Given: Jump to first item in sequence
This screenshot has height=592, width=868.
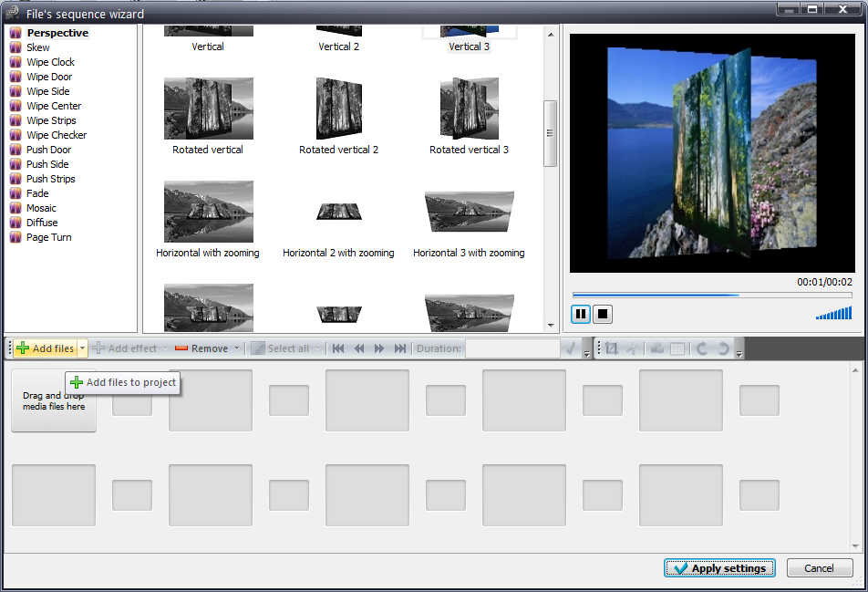Looking at the screenshot, I should tap(338, 348).
